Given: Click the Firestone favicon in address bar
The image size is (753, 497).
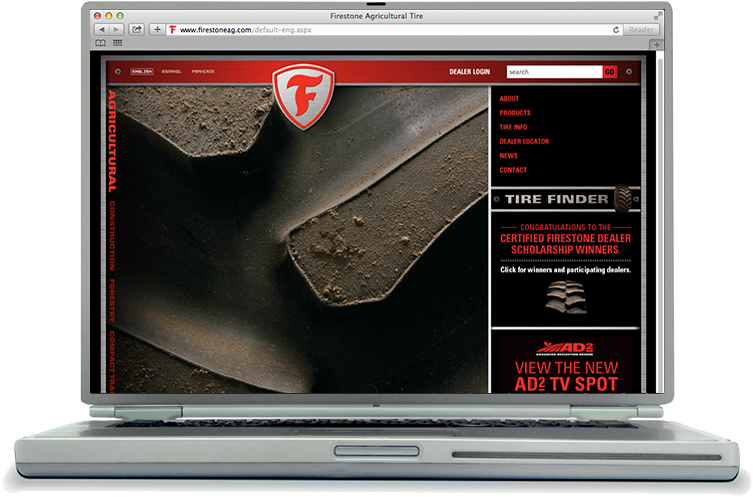Looking at the screenshot, I should [x=172, y=30].
